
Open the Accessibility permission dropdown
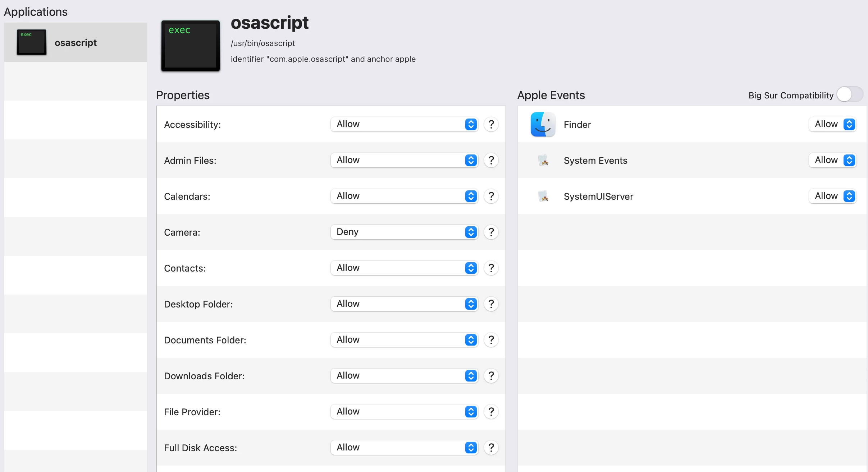pos(404,124)
